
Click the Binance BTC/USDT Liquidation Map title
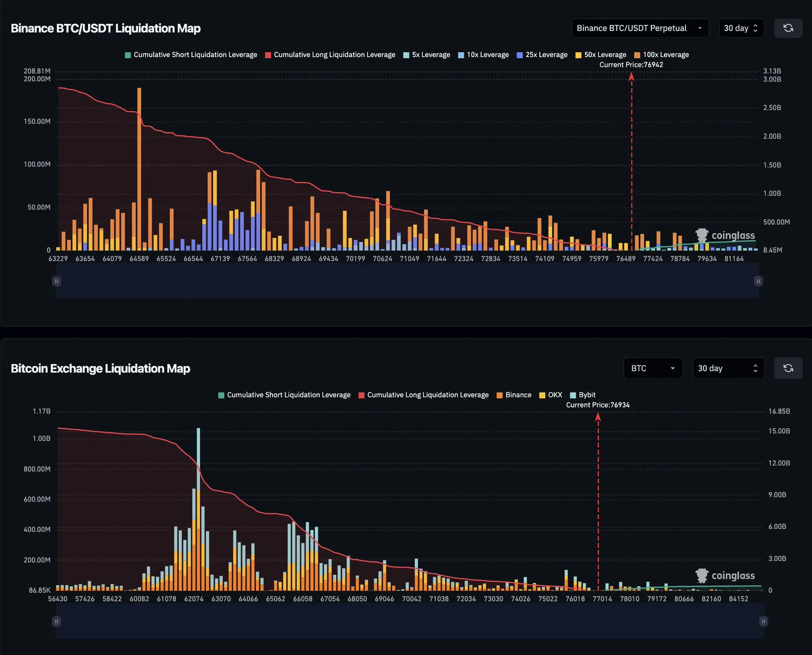tap(105, 29)
